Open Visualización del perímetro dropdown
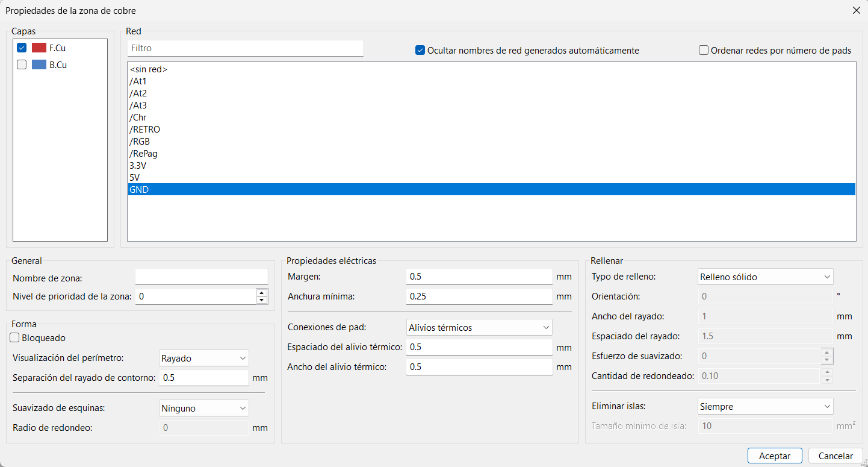868x467 pixels. click(203, 358)
